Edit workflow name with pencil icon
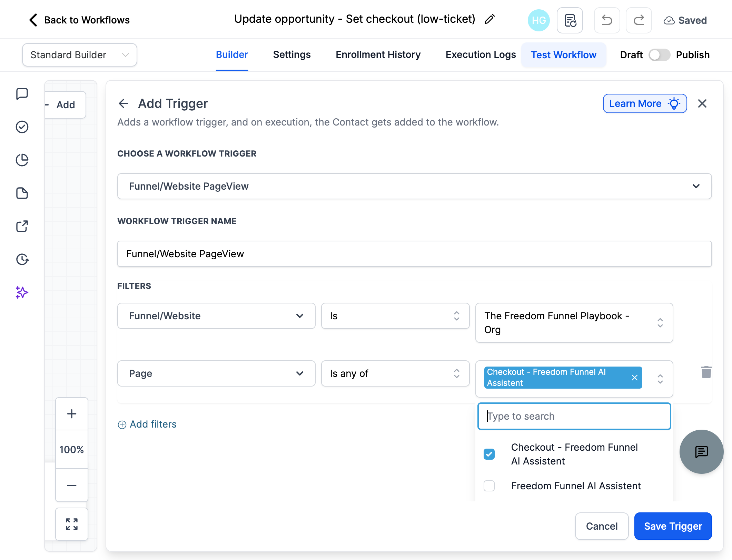The width and height of the screenshot is (732, 560). tap(489, 19)
